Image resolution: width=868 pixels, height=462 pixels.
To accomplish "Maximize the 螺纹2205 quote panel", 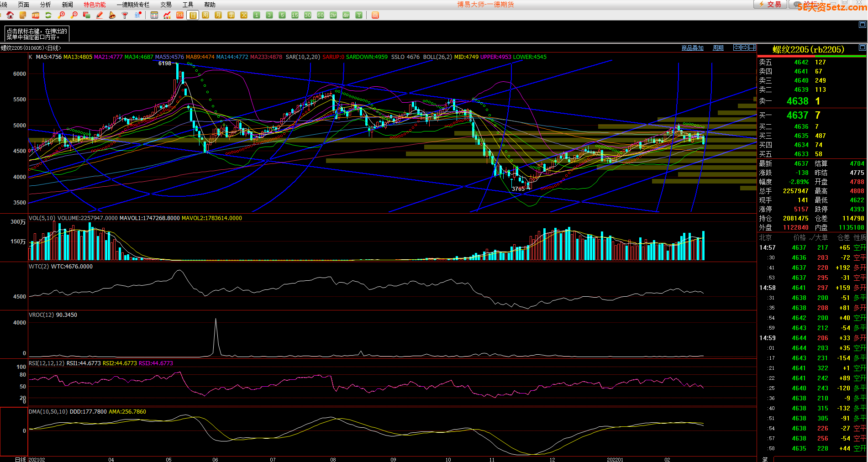I will tap(862, 47).
